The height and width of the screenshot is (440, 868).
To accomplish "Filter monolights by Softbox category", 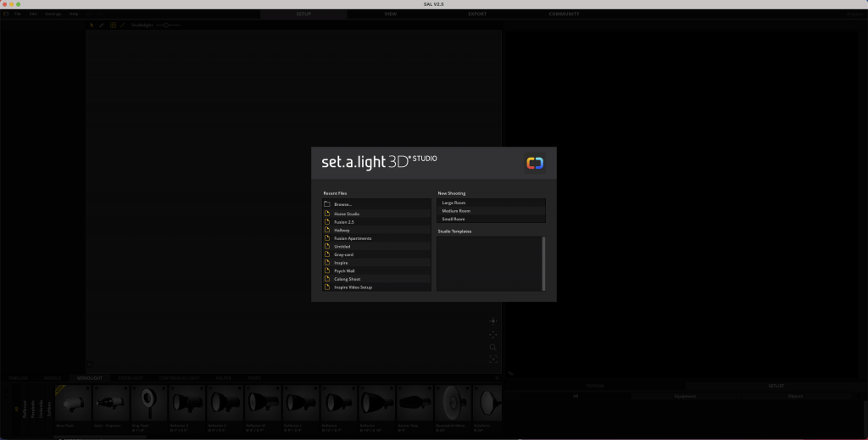I will [48, 409].
